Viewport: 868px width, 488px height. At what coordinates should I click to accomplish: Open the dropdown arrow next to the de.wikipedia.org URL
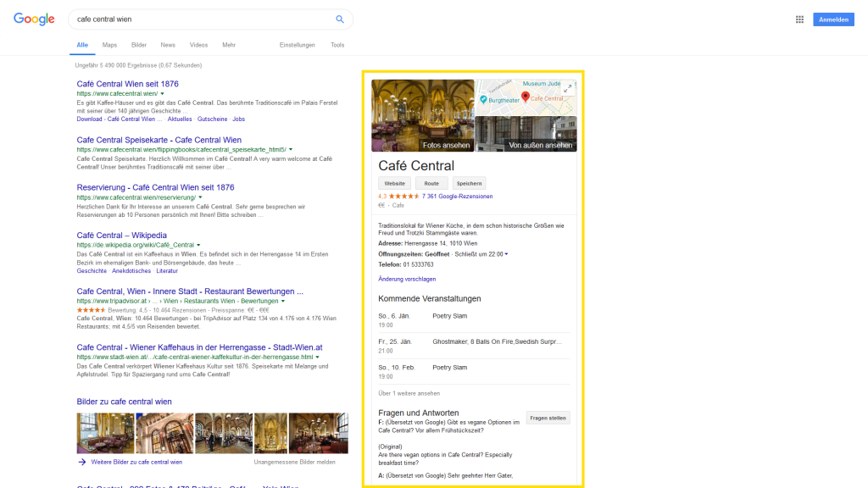[198, 245]
